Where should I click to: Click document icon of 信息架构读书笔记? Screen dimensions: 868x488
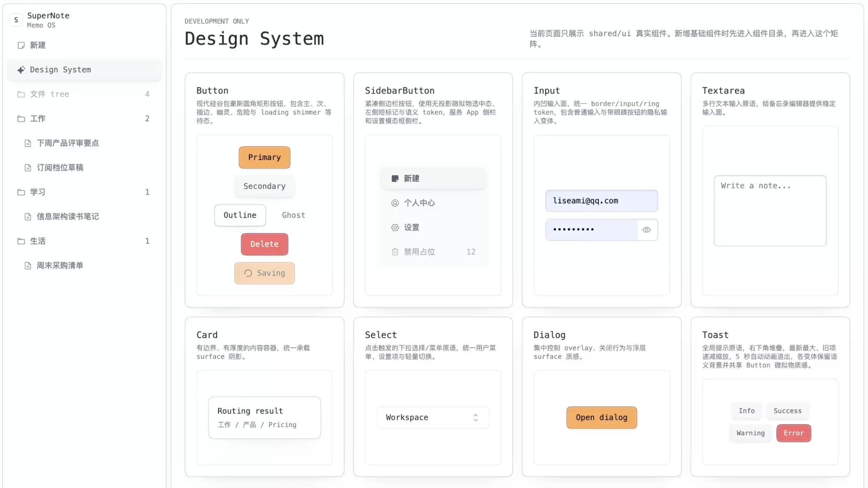click(x=28, y=217)
